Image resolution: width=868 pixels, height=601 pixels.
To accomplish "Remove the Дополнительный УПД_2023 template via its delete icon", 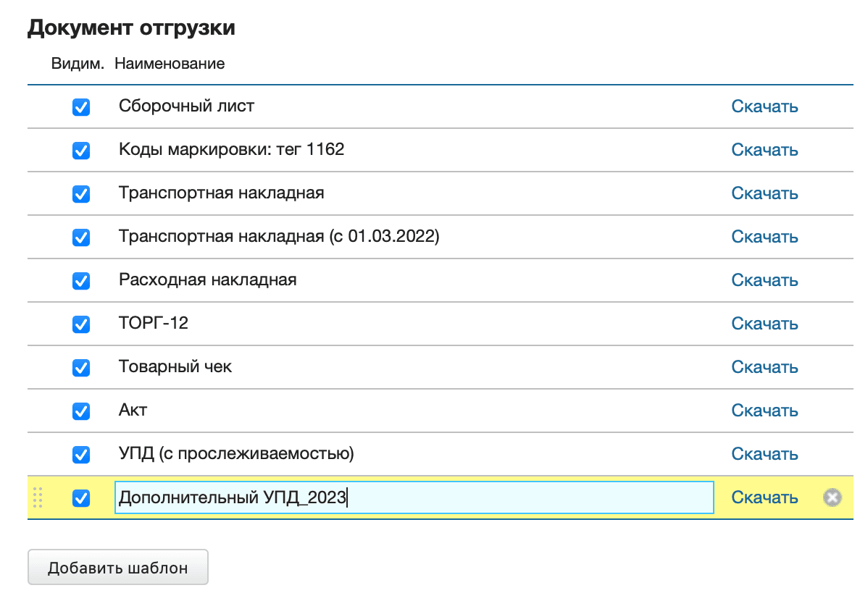I will [x=832, y=497].
